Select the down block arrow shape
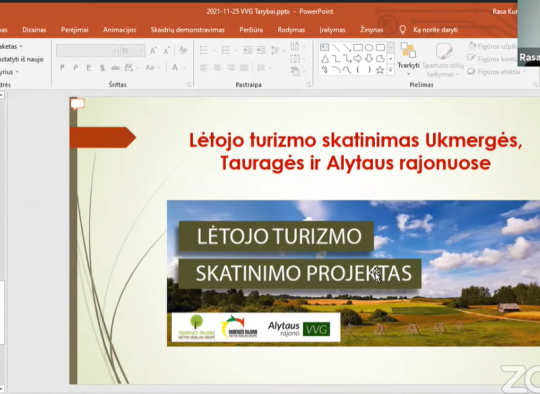 (369, 59)
